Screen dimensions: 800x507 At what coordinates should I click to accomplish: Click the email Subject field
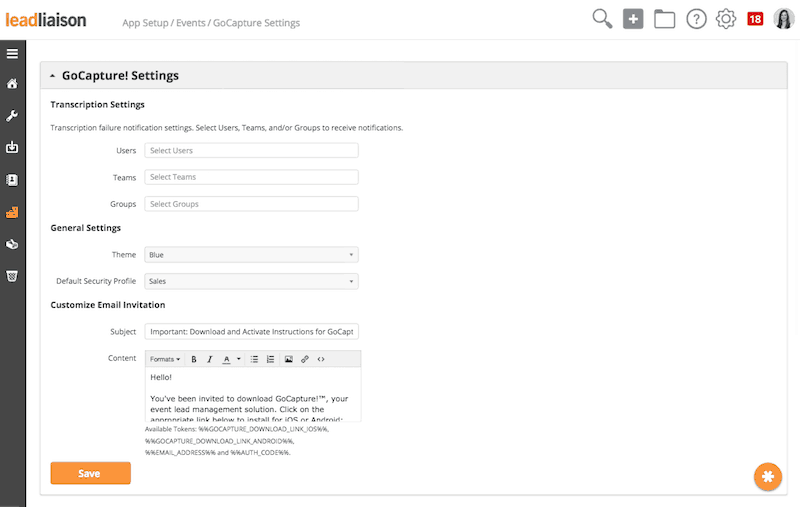[x=252, y=332]
